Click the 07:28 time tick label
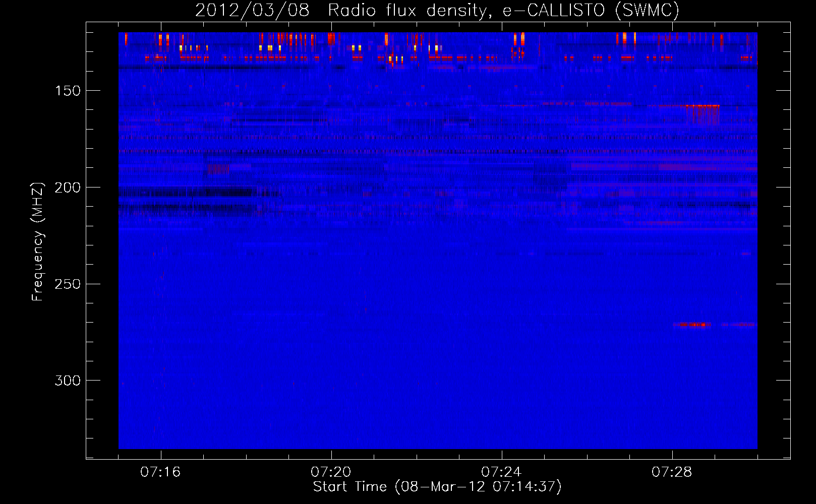This screenshot has width=816, height=504. point(672,472)
